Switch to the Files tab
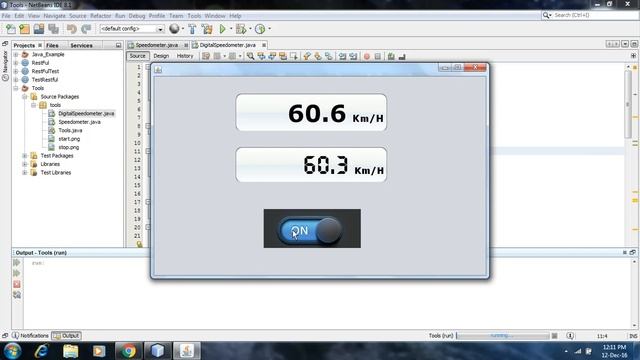Image resolution: width=640 pixels, height=360 pixels. pyautogui.click(x=52, y=45)
